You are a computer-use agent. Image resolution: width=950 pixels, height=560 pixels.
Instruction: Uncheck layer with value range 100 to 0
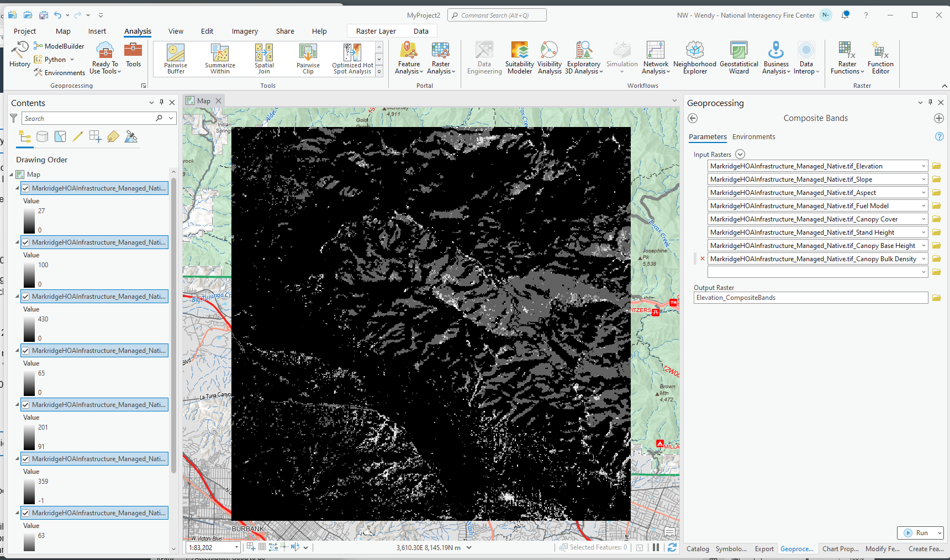(x=25, y=242)
